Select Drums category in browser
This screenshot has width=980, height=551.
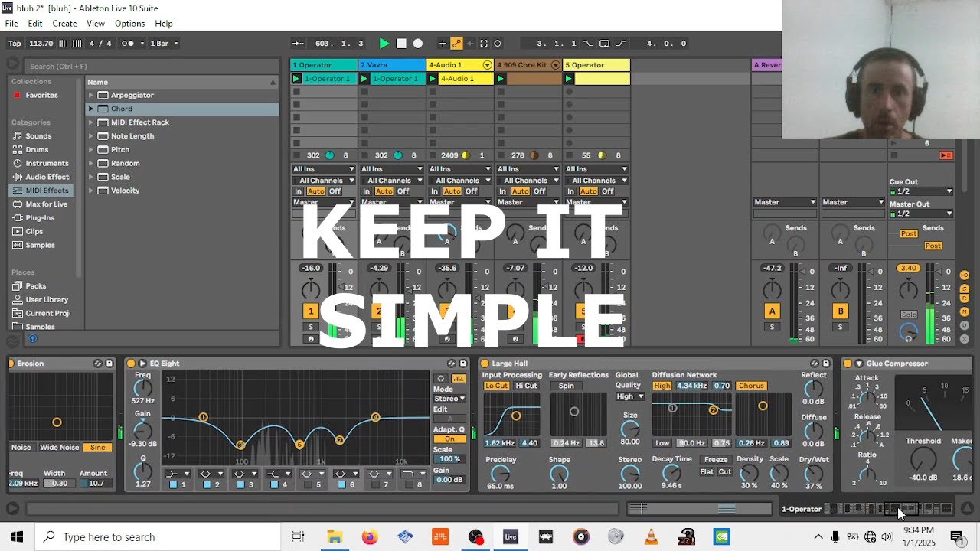(37, 150)
